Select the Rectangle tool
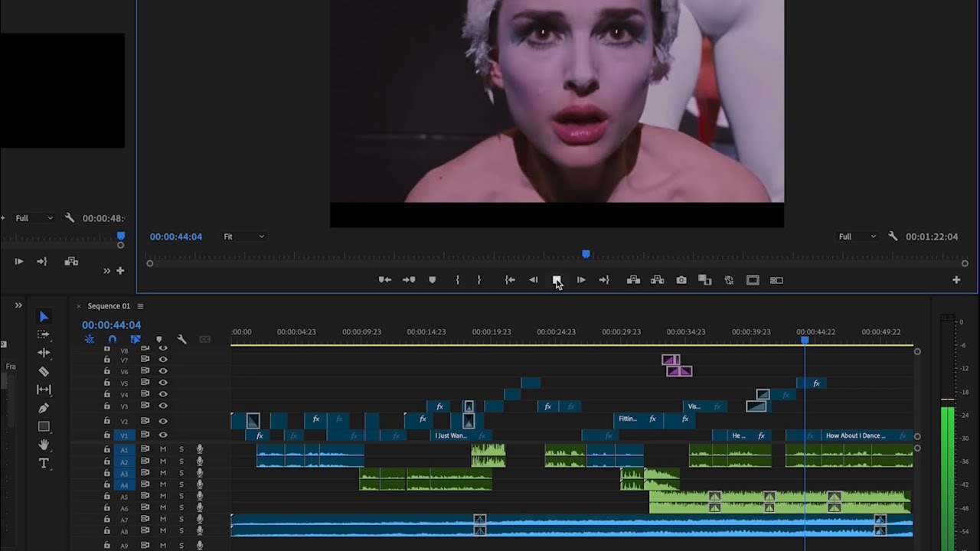 44,426
